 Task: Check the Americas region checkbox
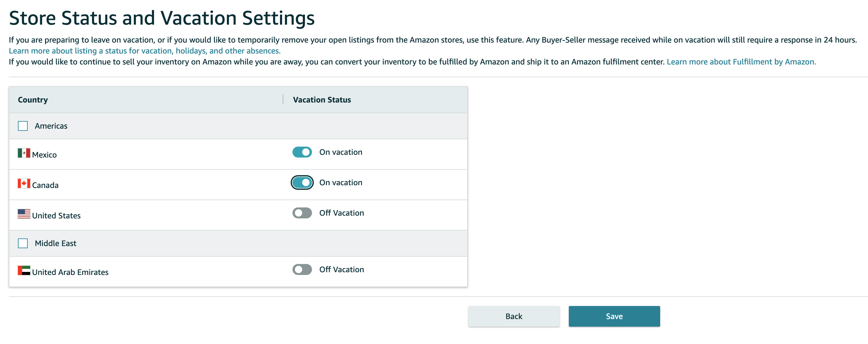pyautogui.click(x=23, y=126)
